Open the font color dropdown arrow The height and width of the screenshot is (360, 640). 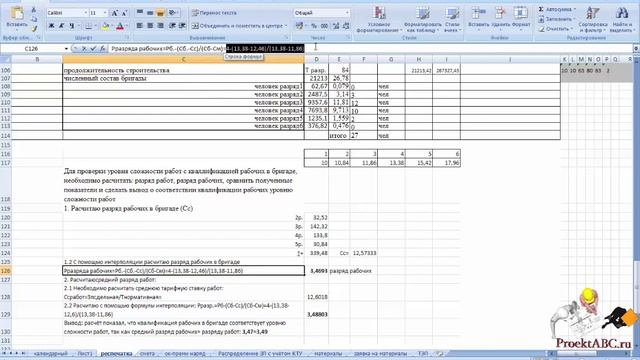pos(127,26)
